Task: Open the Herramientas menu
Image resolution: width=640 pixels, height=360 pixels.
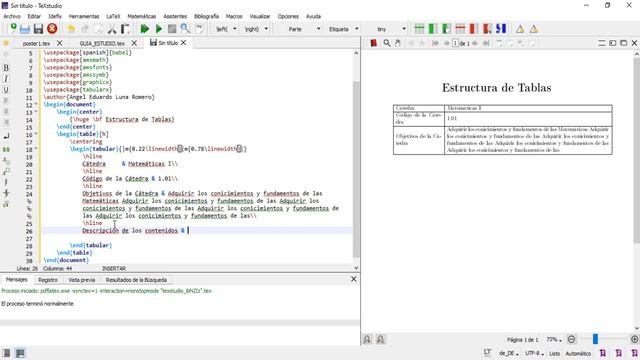Action: tap(84, 16)
